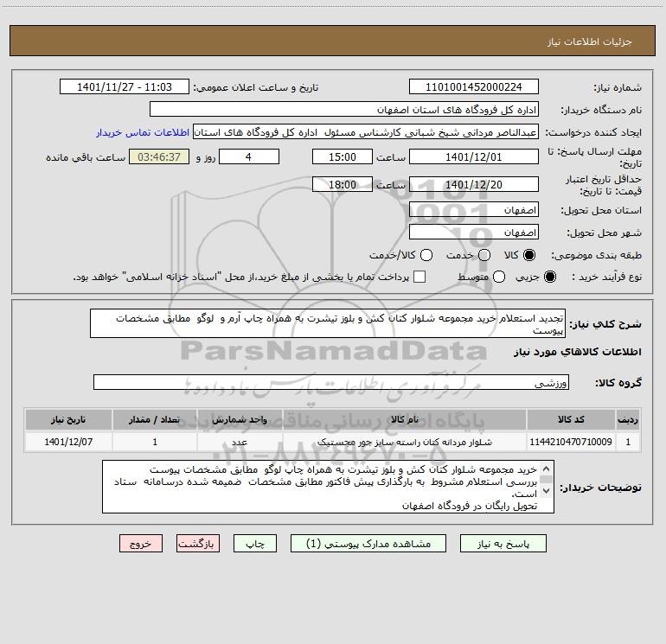Click the شرح کلی نیاز text box
Image resolution: width=666 pixels, height=644 pixels.
click(328, 323)
